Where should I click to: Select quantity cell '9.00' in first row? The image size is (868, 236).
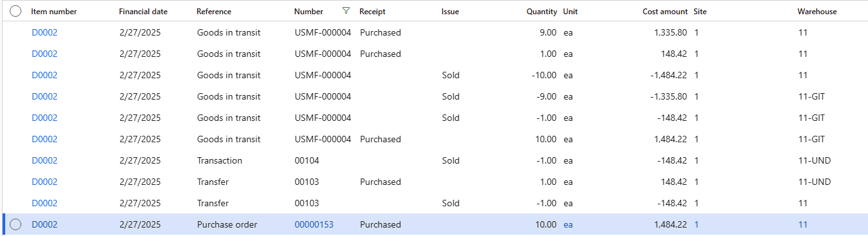click(547, 32)
